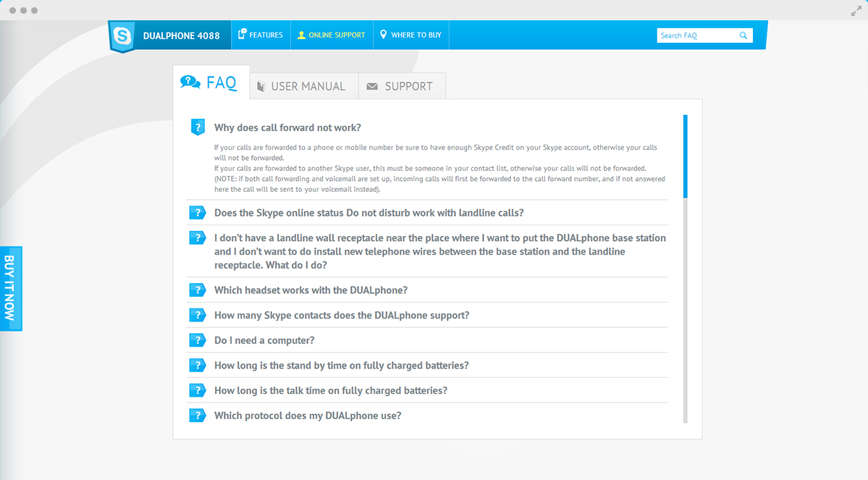Switch to the FAQ tab
The height and width of the screenshot is (480, 868).
click(211, 83)
